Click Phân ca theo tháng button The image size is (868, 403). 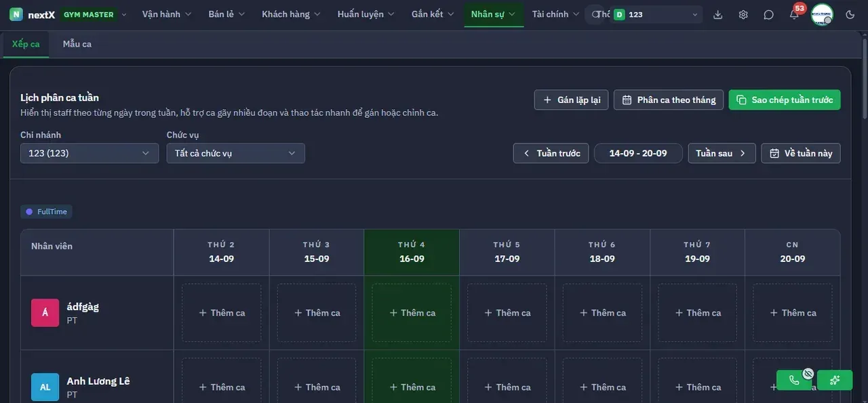[669, 100]
